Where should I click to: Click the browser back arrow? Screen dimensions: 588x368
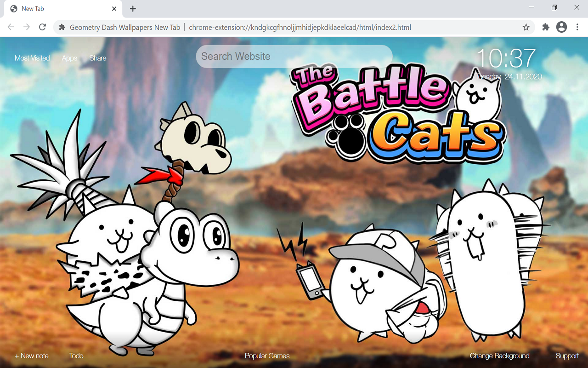coord(11,27)
